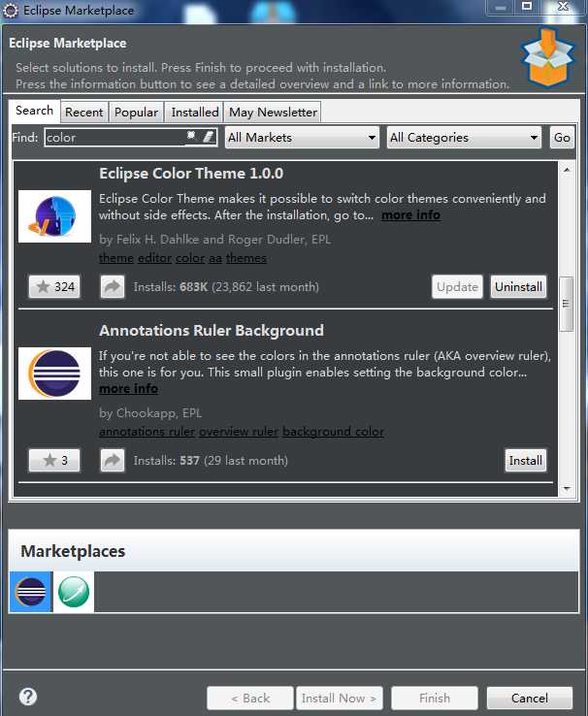Viewport: 588px width, 716px height.
Task: Click the 'background color' tag link
Action: tap(333, 432)
